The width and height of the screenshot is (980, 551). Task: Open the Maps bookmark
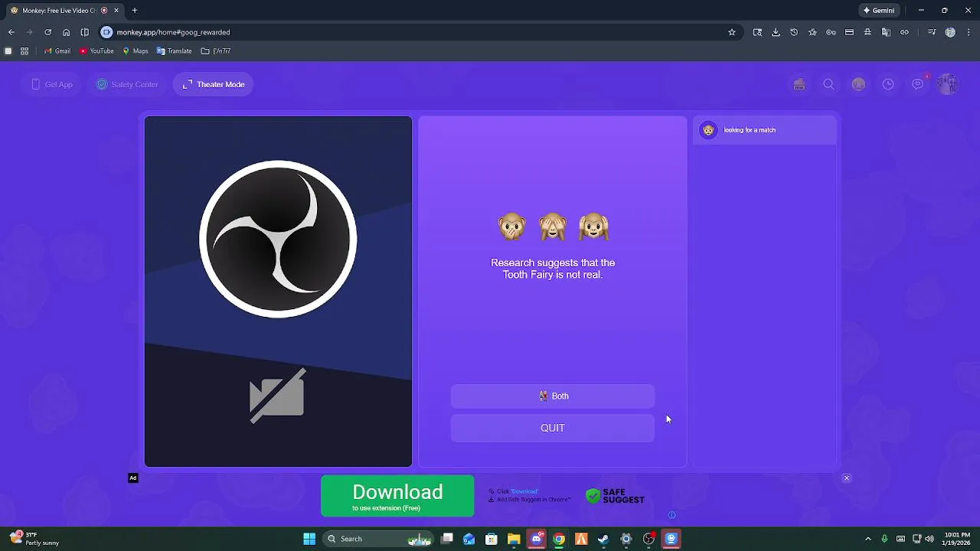(x=135, y=51)
